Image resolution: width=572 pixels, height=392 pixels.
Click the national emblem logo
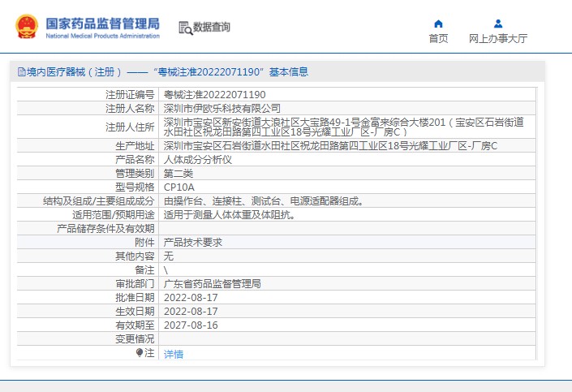26,26
